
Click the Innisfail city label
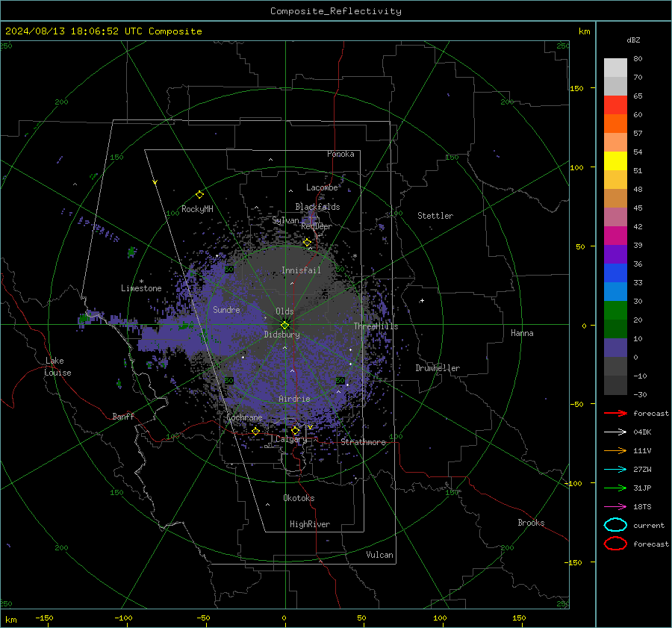tap(301, 270)
